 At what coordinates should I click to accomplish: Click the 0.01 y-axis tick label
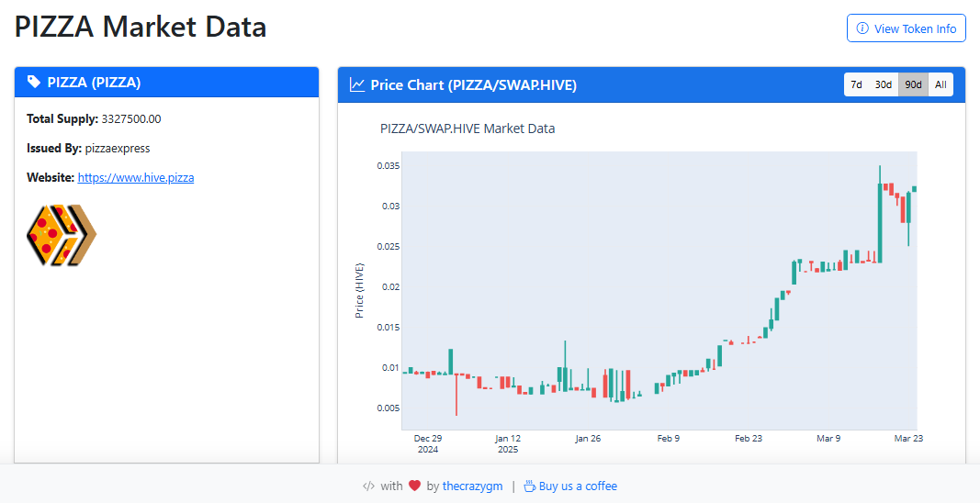390,367
